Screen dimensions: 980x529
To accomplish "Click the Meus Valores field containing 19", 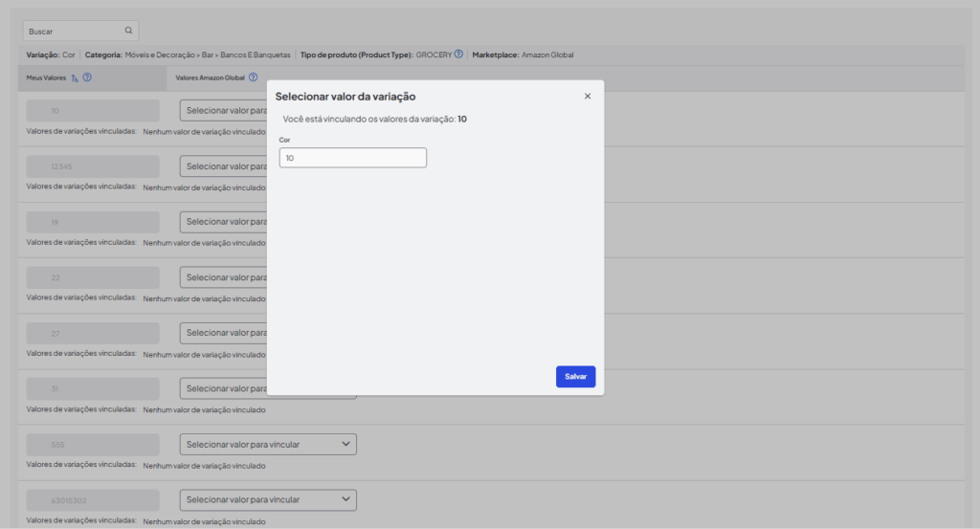I will pyautogui.click(x=92, y=222).
